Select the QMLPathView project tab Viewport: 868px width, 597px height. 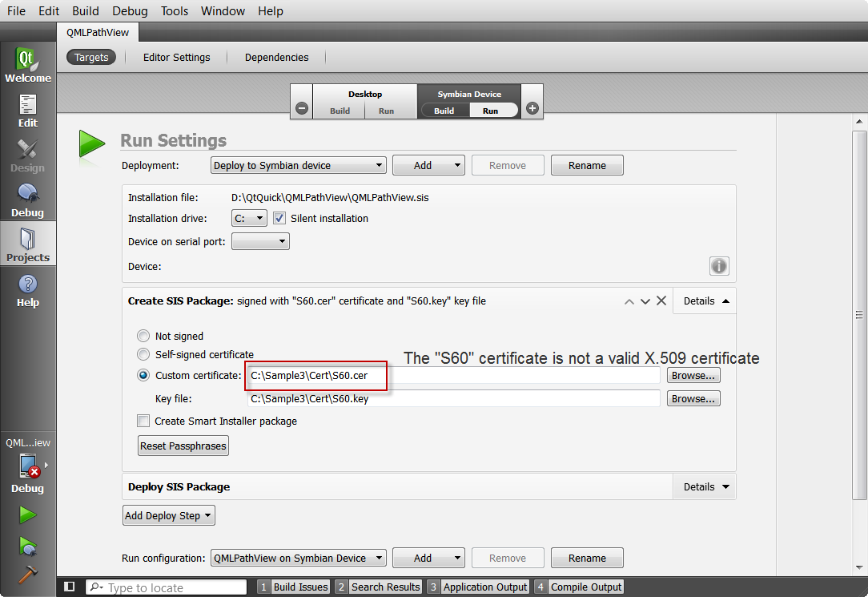pyautogui.click(x=98, y=32)
